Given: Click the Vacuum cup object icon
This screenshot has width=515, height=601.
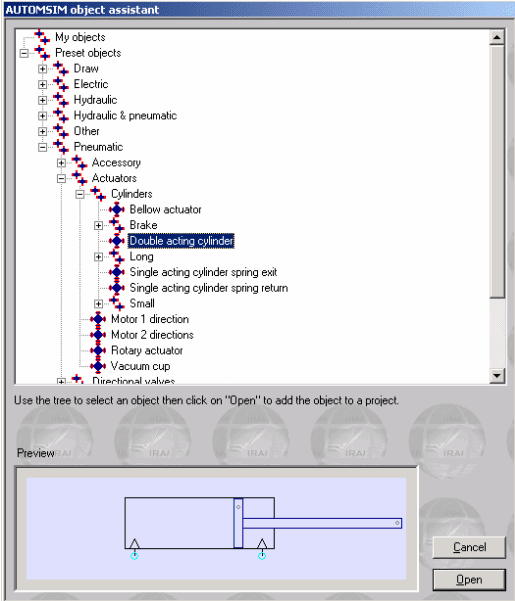Looking at the screenshot, I should click(98, 366).
